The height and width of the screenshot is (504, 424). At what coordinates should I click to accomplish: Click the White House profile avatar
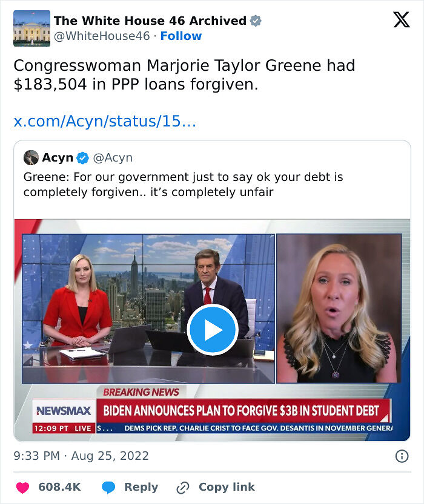tap(32, 28)
